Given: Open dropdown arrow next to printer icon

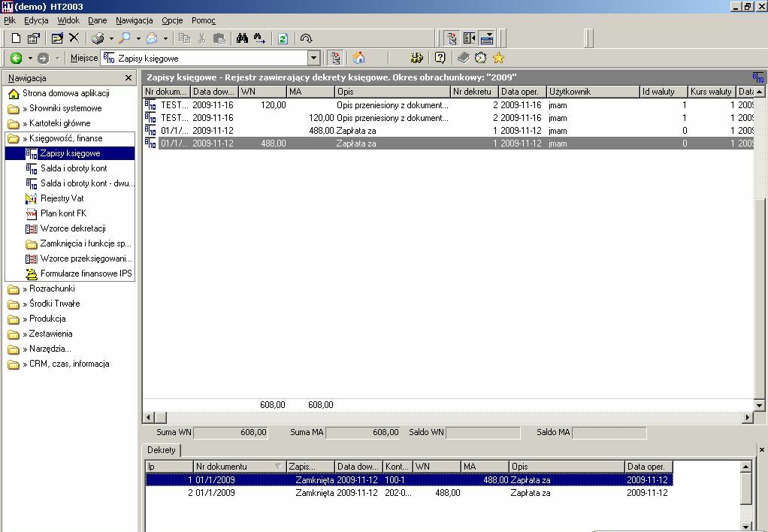Looking at the screenshot, I should (x=111, y=38).
